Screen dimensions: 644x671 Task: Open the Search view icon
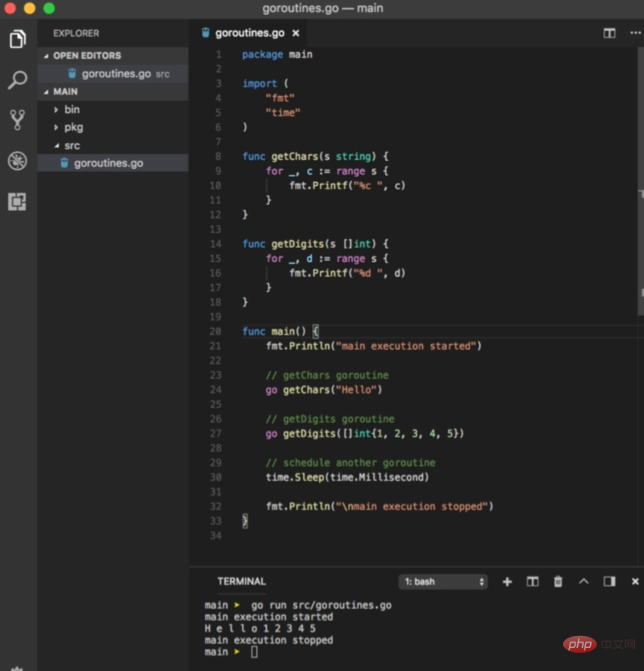click(17, 80)
